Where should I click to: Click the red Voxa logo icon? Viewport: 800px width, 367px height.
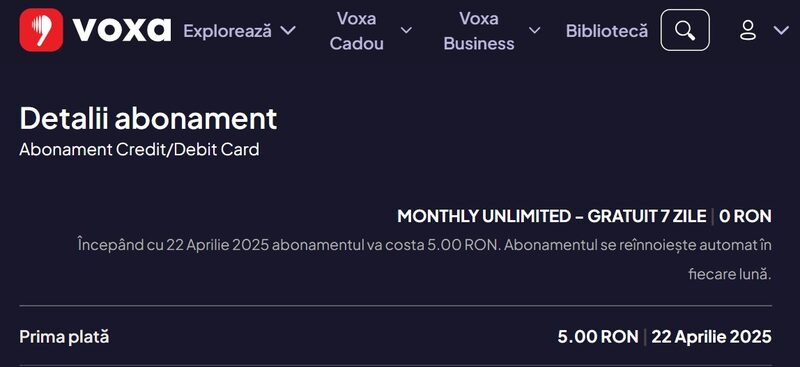pyautogui.click(x=41, y=30)
